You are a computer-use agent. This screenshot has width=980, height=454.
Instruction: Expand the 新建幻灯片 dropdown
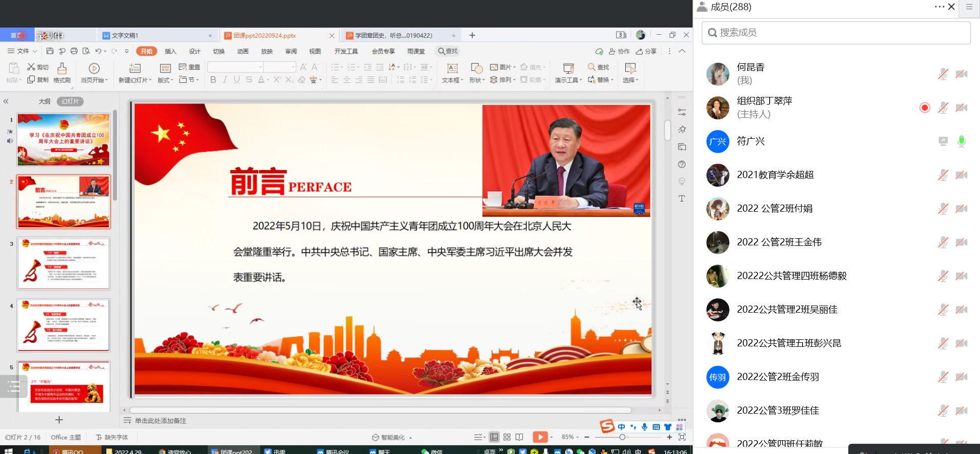[135, 80]
